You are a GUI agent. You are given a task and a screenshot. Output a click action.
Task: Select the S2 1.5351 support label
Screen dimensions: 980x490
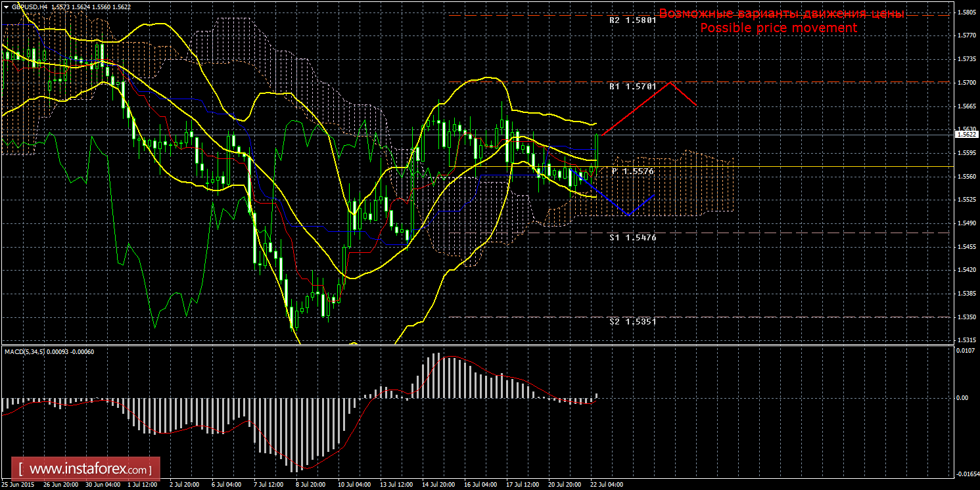(x=632, y=322)
